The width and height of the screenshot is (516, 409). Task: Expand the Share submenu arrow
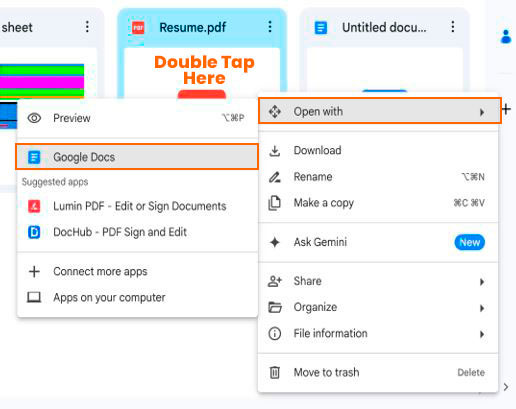pyautogui.click(x=482, y=282)
